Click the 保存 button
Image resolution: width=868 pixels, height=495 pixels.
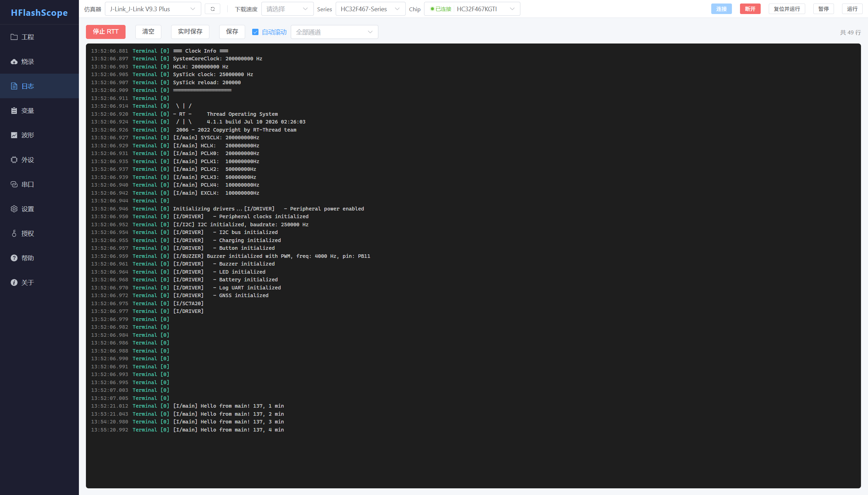pos(232,32)
